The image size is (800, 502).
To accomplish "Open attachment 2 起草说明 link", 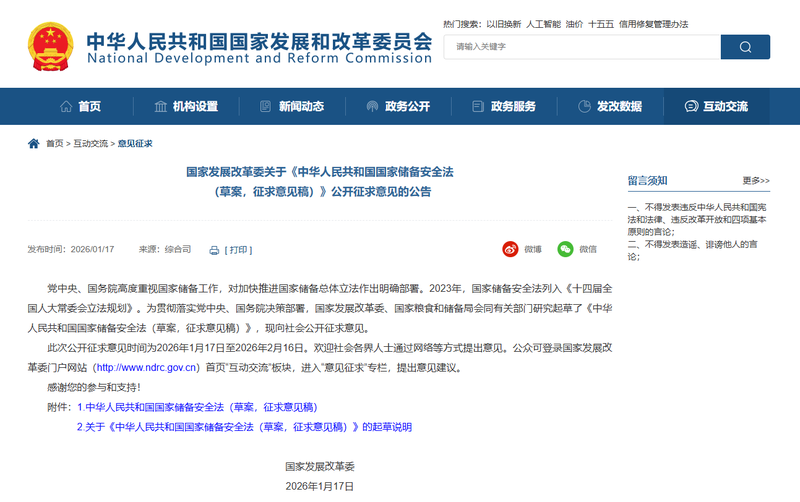I will (244, 427).
